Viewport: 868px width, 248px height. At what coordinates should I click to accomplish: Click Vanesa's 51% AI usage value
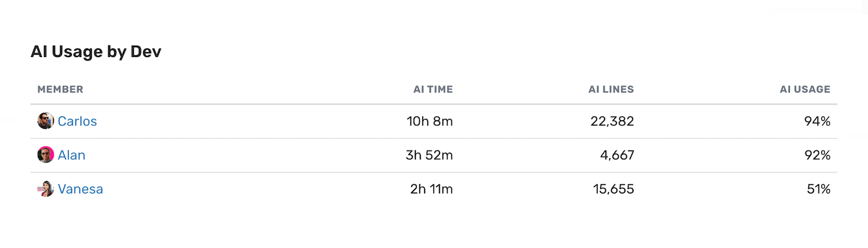pyautogui.click(x=818, y=189)
